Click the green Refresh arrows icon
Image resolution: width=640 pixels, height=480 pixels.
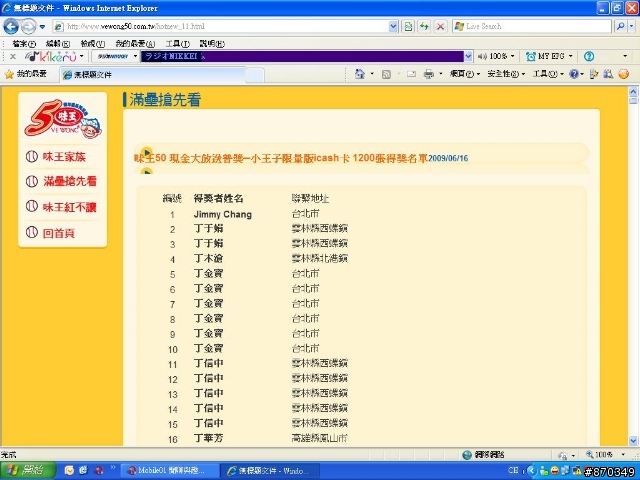point(424,27)
